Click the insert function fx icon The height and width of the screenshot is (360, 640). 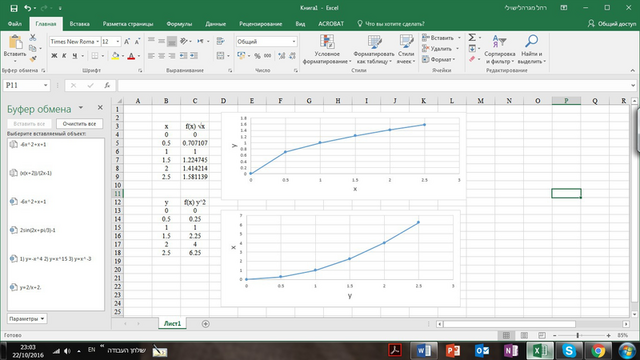107,85
